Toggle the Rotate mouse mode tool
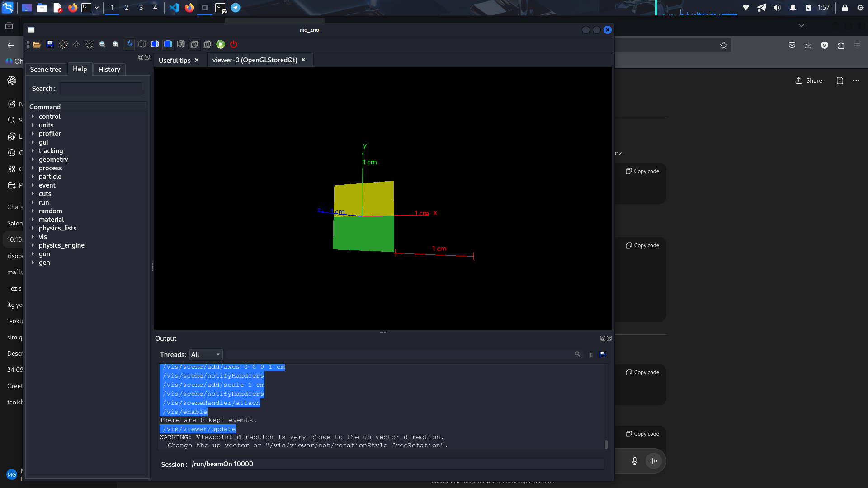The width and height of the screenshot is (868, 488). 129,44
